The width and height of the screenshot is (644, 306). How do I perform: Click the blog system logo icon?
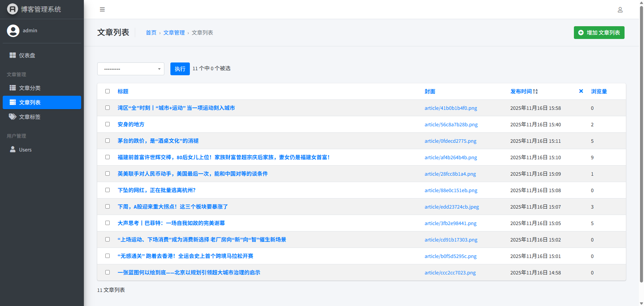tap(12, 9)
